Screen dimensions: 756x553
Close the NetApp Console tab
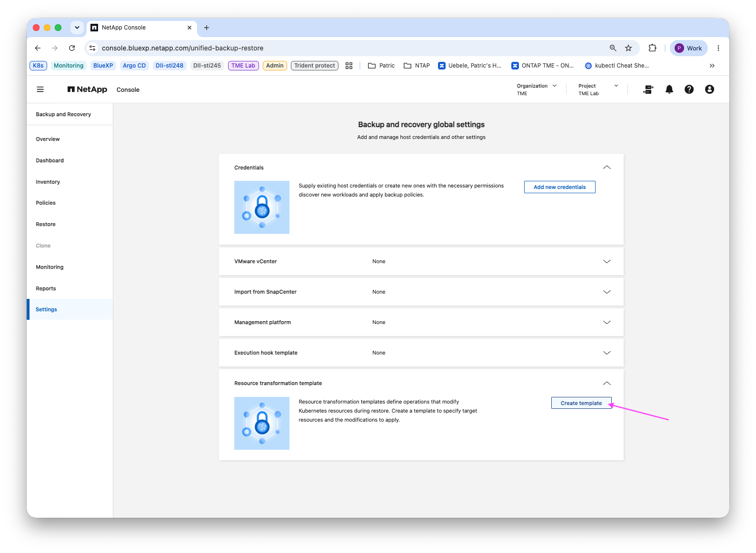(x=189, y=28)
